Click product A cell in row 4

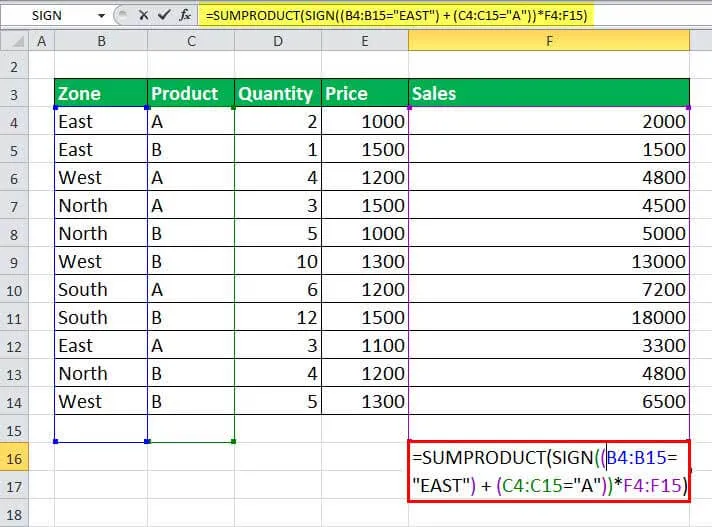[x=191, y=121]
